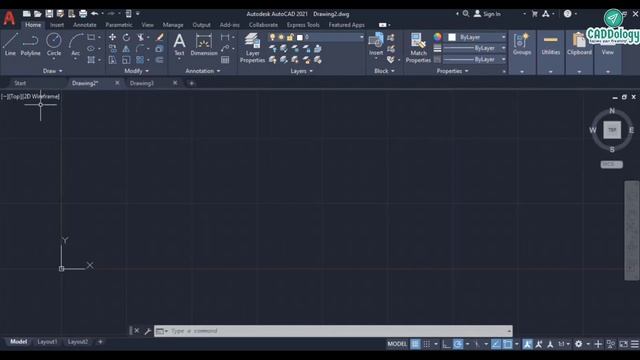
Task: Choose the Move tool in Modify
Action: point(112,37)
